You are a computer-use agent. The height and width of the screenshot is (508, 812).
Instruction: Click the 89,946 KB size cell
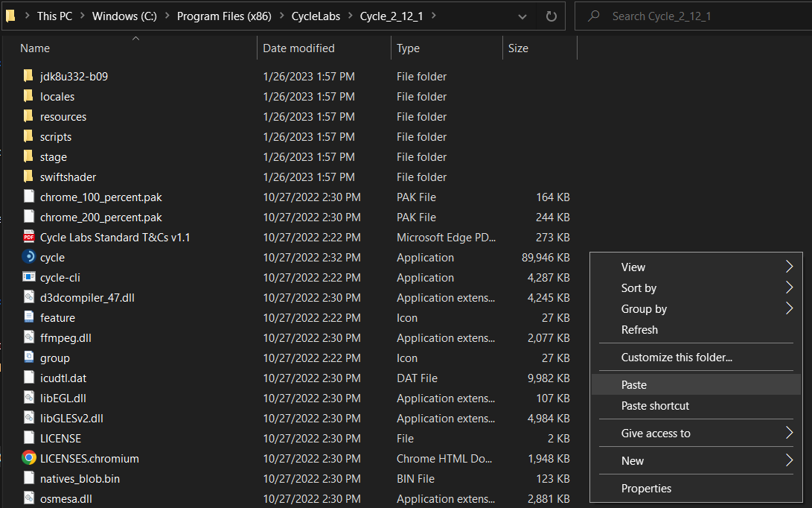coord(546,258)
